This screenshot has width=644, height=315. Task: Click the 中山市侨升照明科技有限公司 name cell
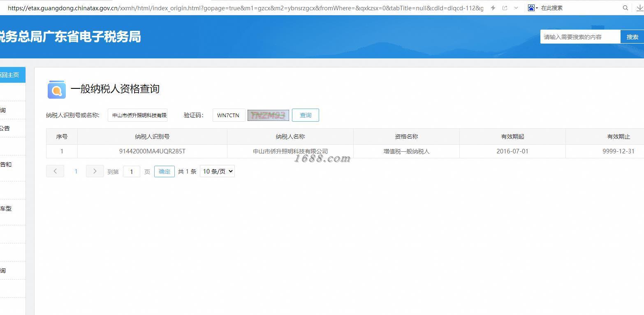290,151
